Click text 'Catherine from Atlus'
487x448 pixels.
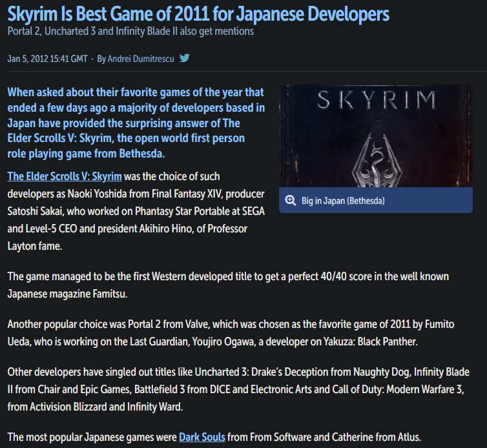[x=376, y=437]
